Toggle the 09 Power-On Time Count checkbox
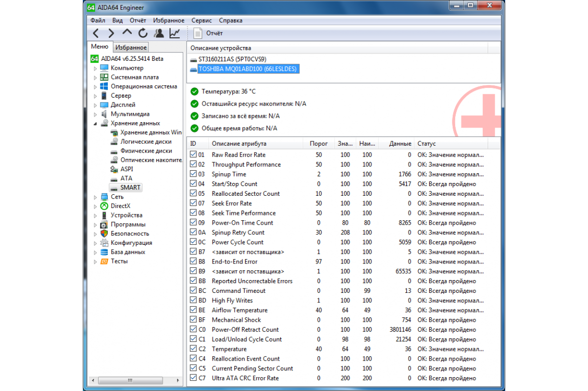The height and width of the screenshot is (391, 588). pos(193,223)
